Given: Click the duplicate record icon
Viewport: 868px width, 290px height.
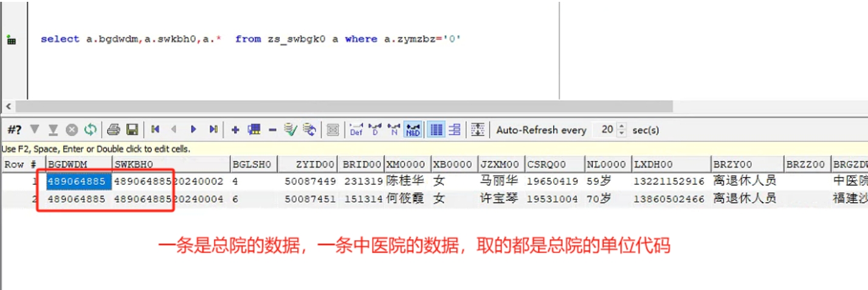Looking at the screenshot, I should tap(254, 129).
